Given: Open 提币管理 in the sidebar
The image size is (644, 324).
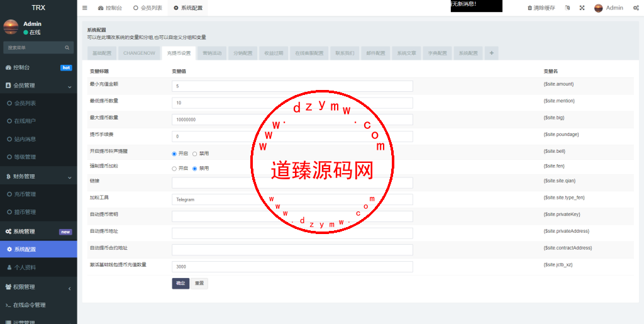Looking at the screenshot, I should [38, 212].
